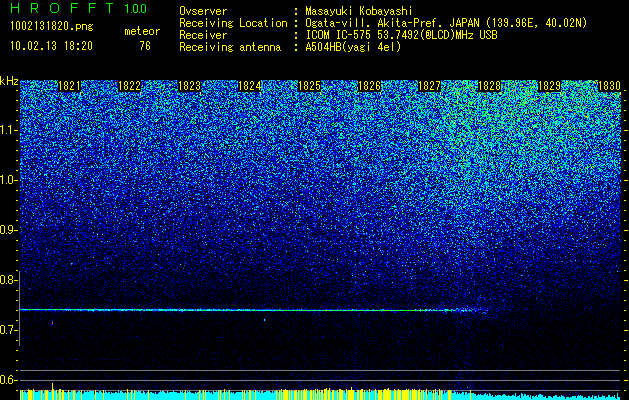Click the 0.7 kHz axis label
Viewport: 629px width, 400px height.
(x=9, y=330)
